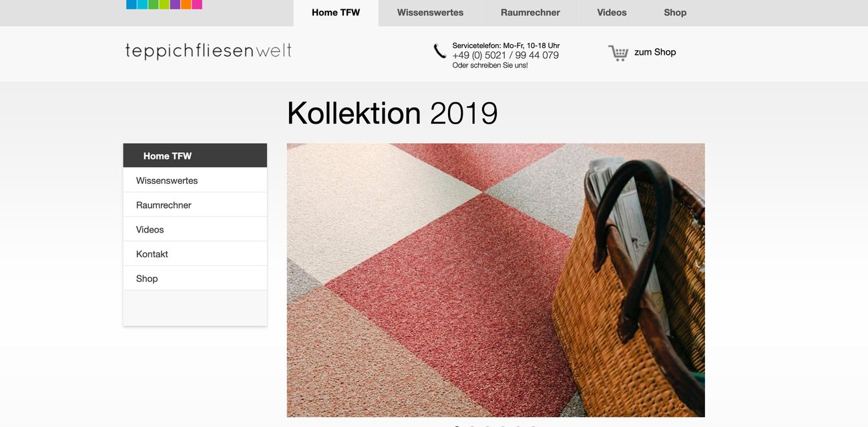
Task: Click the Oder schreiben Sie uns link
Action: pyautogui.click(x=490, y=65)
